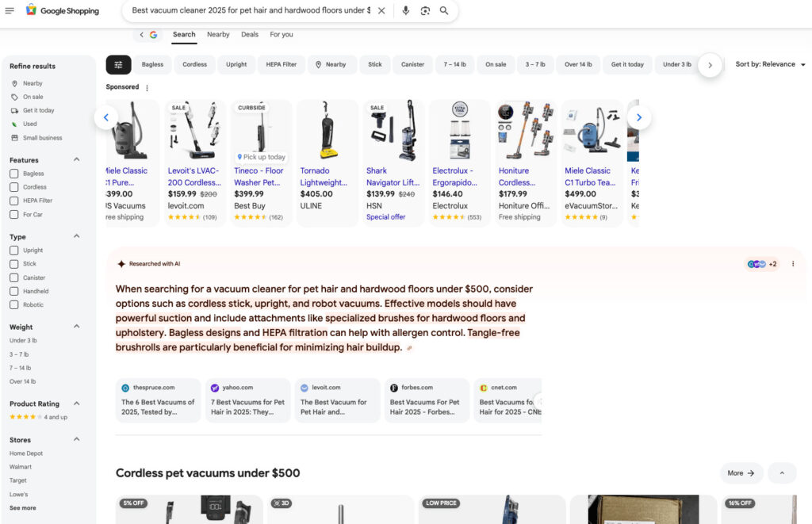Click the magnifying glass search icon
The width and height of the screenshot is (812, 524).
444,11
